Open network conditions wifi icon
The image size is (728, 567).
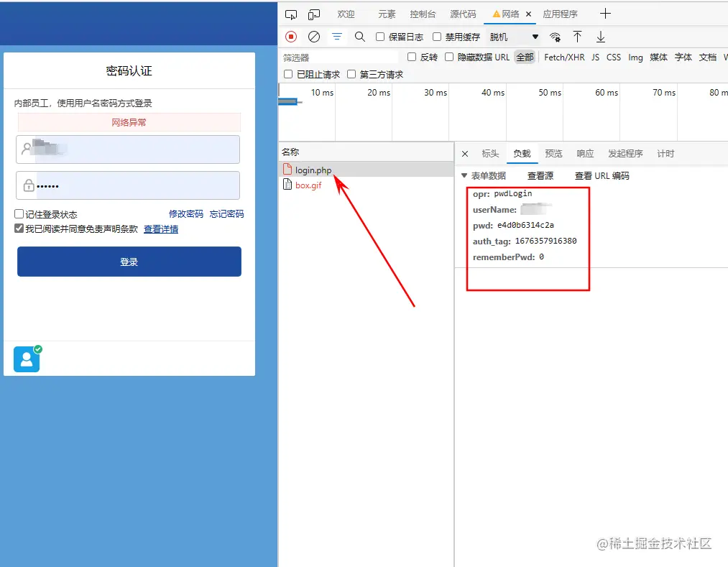point(555,37)
